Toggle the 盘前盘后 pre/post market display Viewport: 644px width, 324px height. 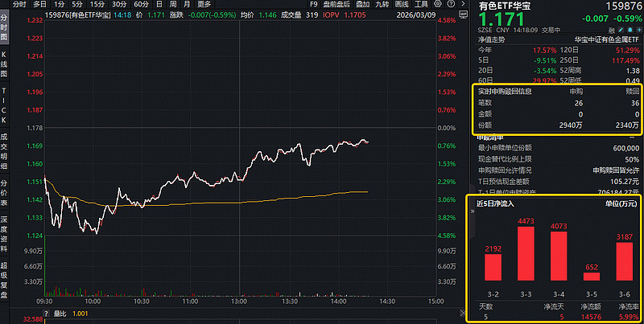point(337,4)
